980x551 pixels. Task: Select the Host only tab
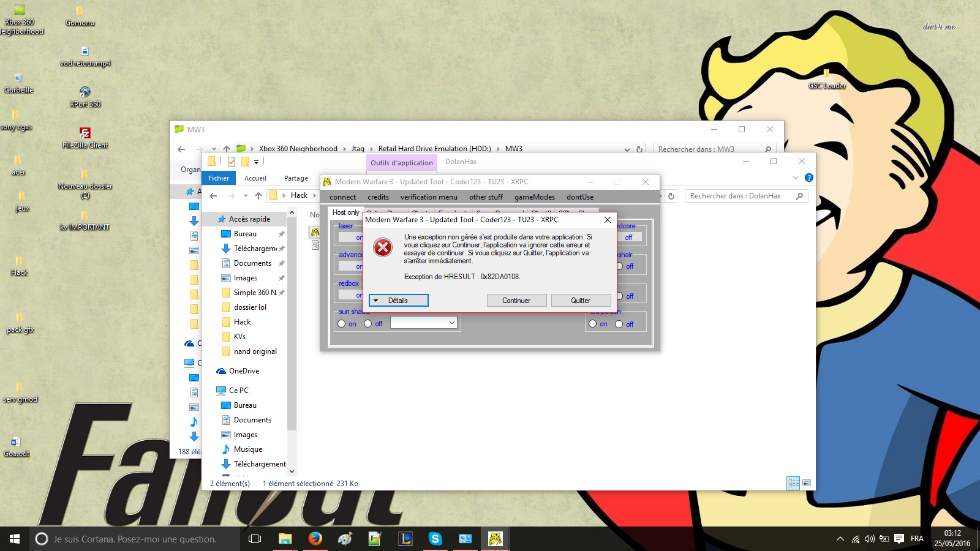click(345, 212)
